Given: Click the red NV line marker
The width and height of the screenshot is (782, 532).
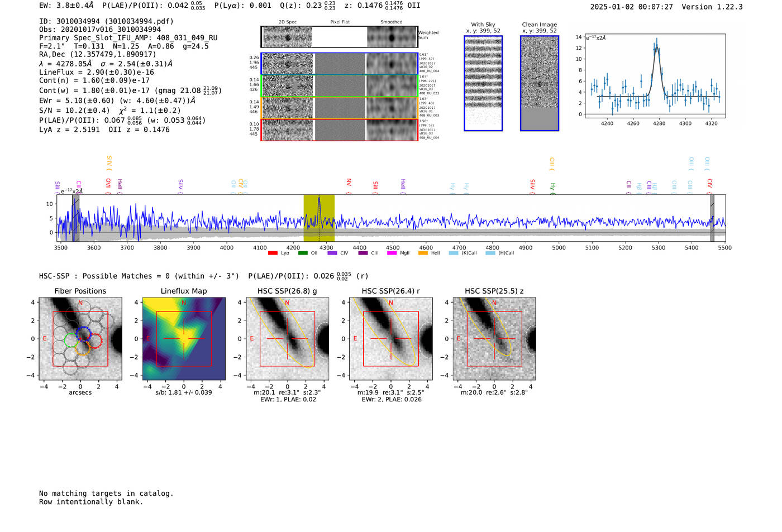Looking at the screenshot, I should tap(349, 185).
